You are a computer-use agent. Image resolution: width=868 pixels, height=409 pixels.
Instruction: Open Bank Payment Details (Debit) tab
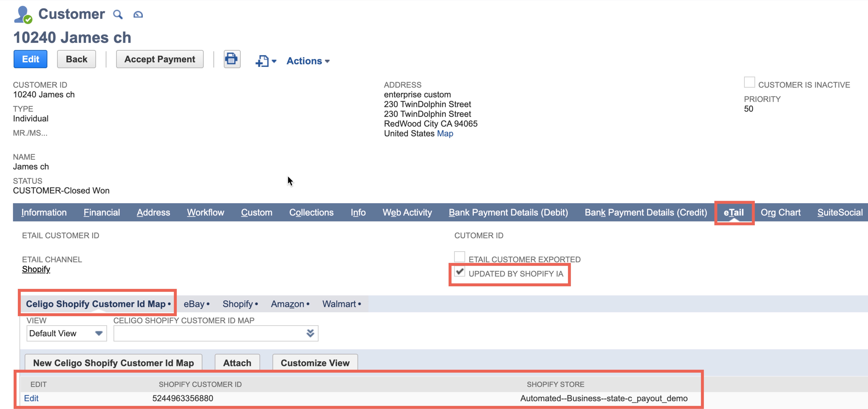(508, 212)
